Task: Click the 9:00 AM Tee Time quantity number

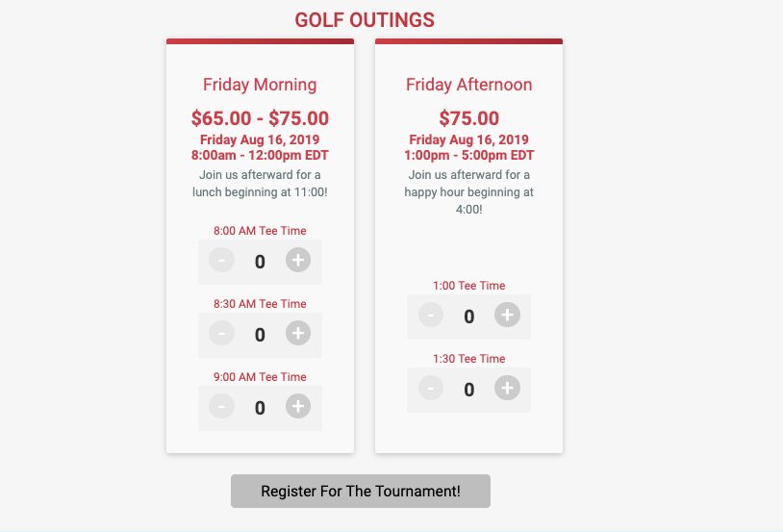Action: point(260,408)
